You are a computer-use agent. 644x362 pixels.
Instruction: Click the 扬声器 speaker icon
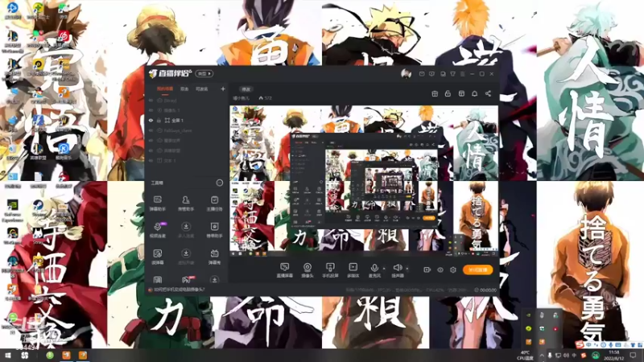[397, 268]
